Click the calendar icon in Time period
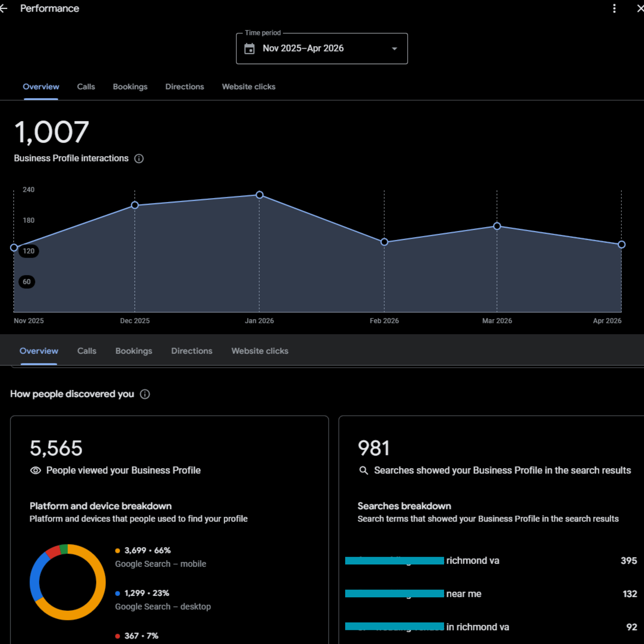This screenshot has height=644, width=644. coord(249,49)
